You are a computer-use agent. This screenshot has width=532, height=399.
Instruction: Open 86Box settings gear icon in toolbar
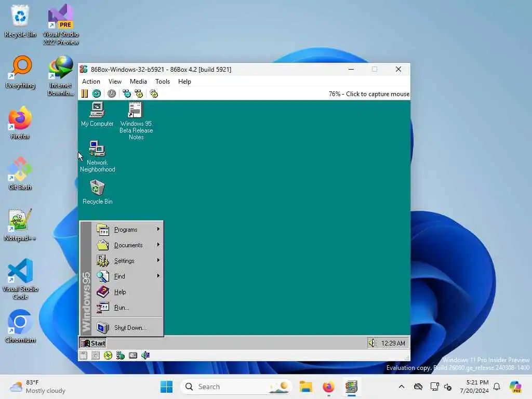154,94
